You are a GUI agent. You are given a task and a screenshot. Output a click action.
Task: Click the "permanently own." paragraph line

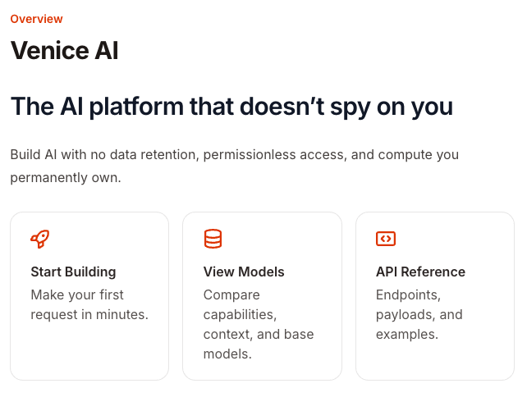point(66,177)
